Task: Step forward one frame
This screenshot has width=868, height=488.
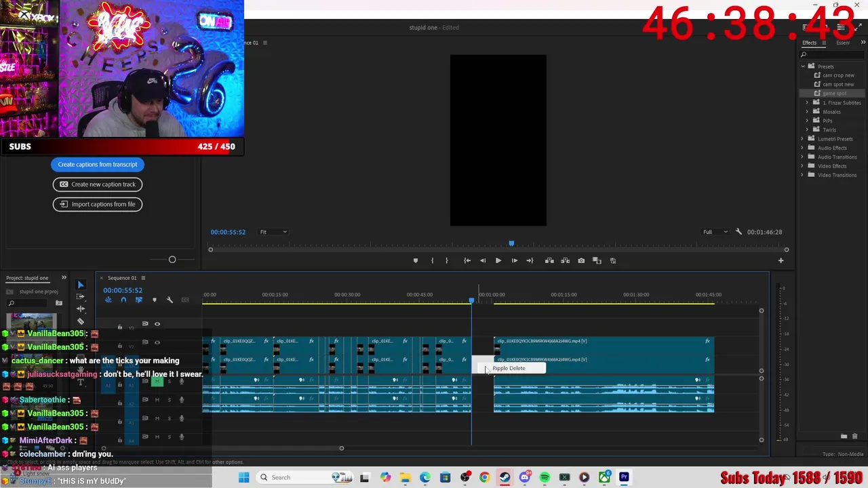Action: coord(514,261)
